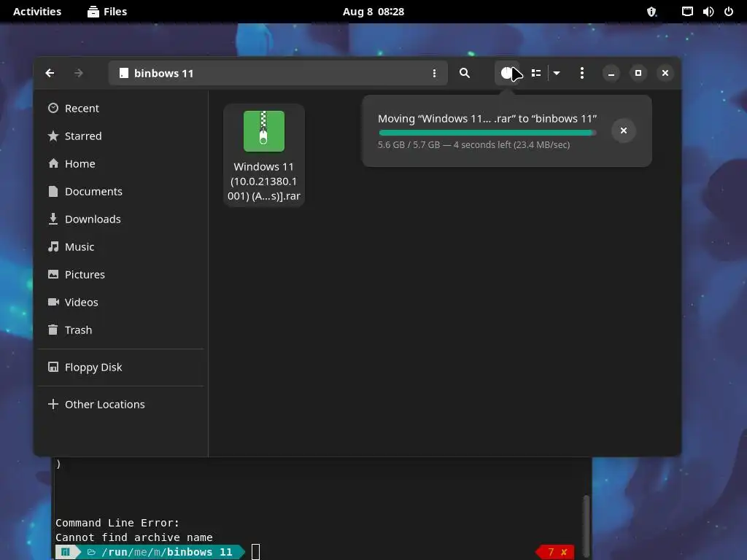Open the Activities overview
Viewport: 747px width, 560px height.
[37, 12]
